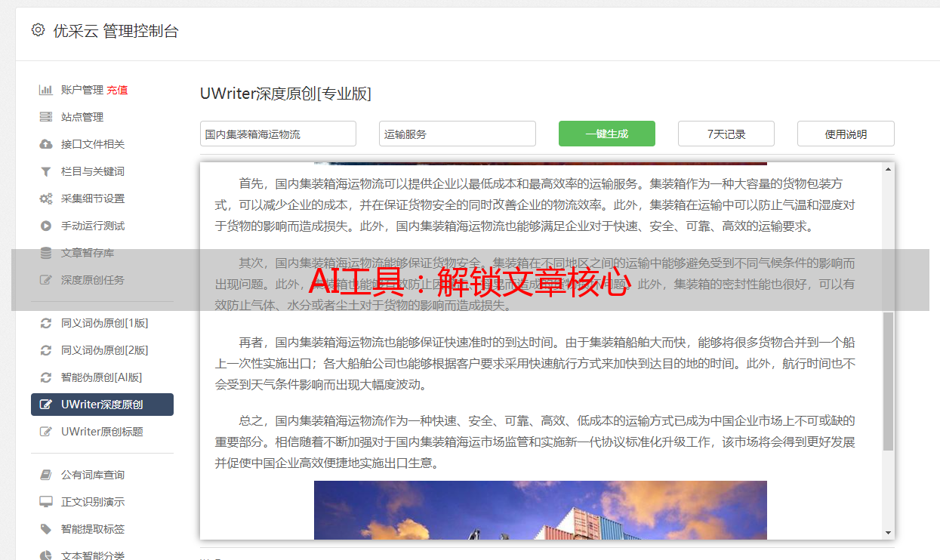
Task: Click the UWriter深度原创[专业版] heading
Action: 286,94
